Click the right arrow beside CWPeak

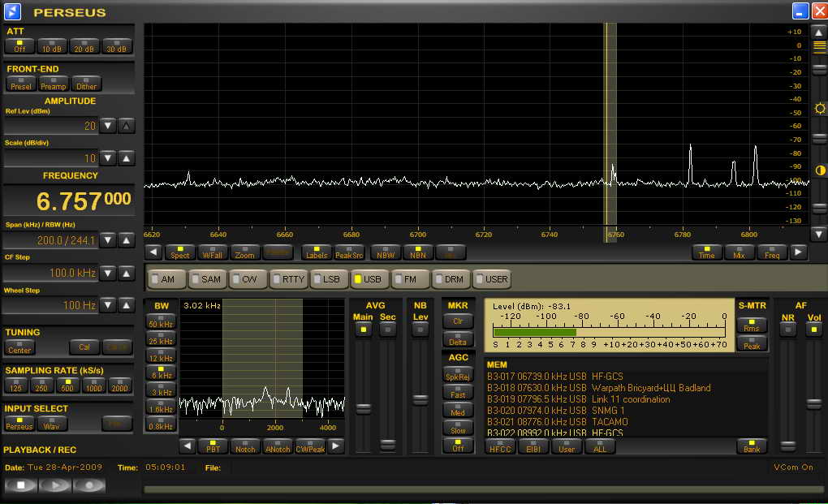tap(335, 446)
